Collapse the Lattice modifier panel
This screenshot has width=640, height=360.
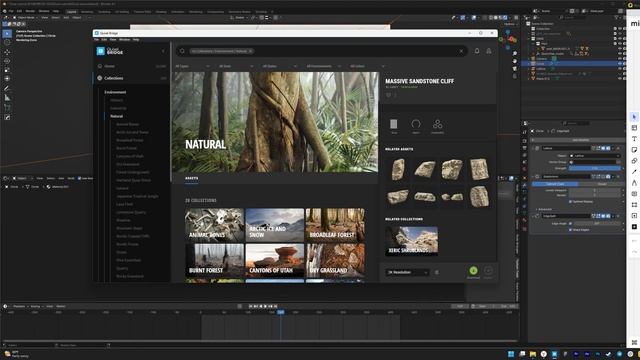click(533, 148)
